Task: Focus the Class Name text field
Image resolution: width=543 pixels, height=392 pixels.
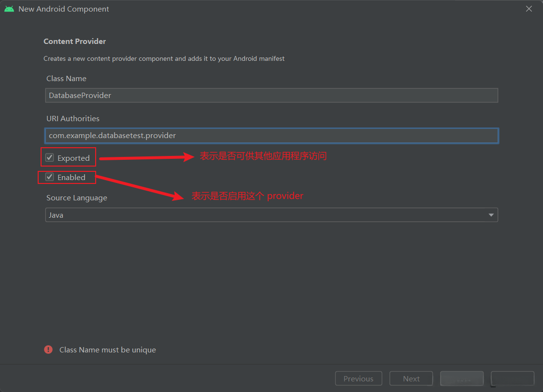Action: (x=271, y=95)
